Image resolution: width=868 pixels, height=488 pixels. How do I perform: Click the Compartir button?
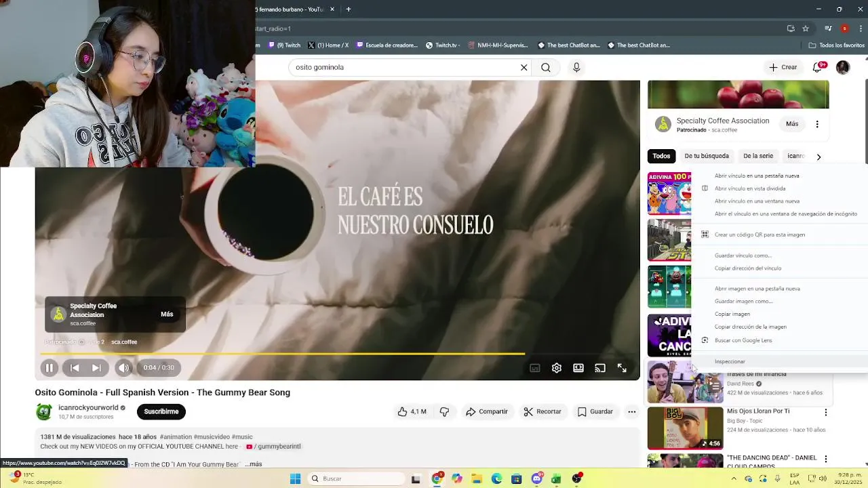click(486, 411)
